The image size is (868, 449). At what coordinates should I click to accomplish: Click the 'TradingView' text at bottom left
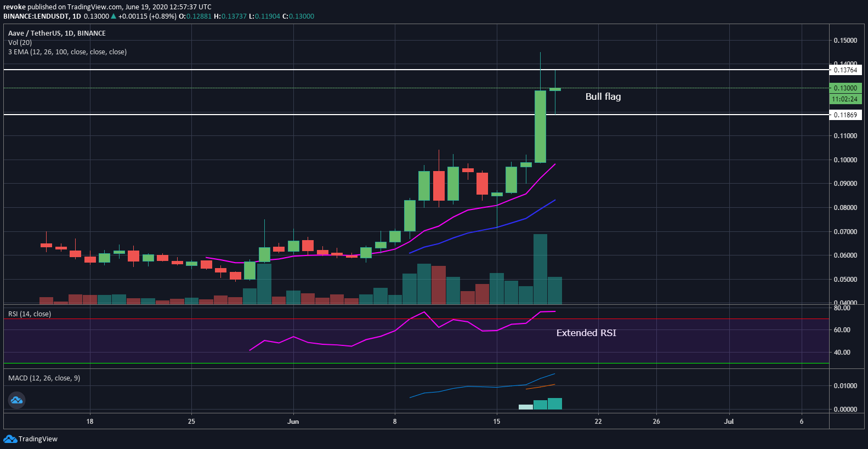(x=38, y=439)
